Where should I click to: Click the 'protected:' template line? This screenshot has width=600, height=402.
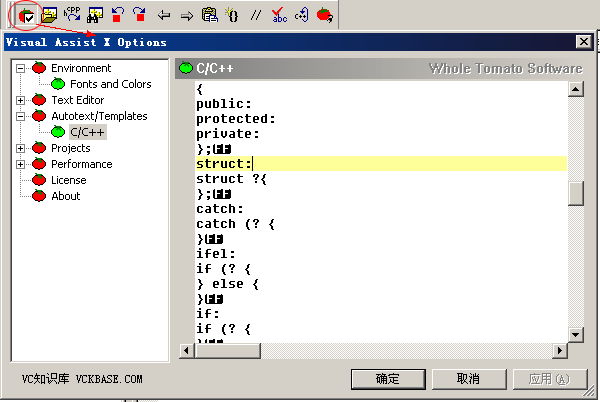point(236,119)
